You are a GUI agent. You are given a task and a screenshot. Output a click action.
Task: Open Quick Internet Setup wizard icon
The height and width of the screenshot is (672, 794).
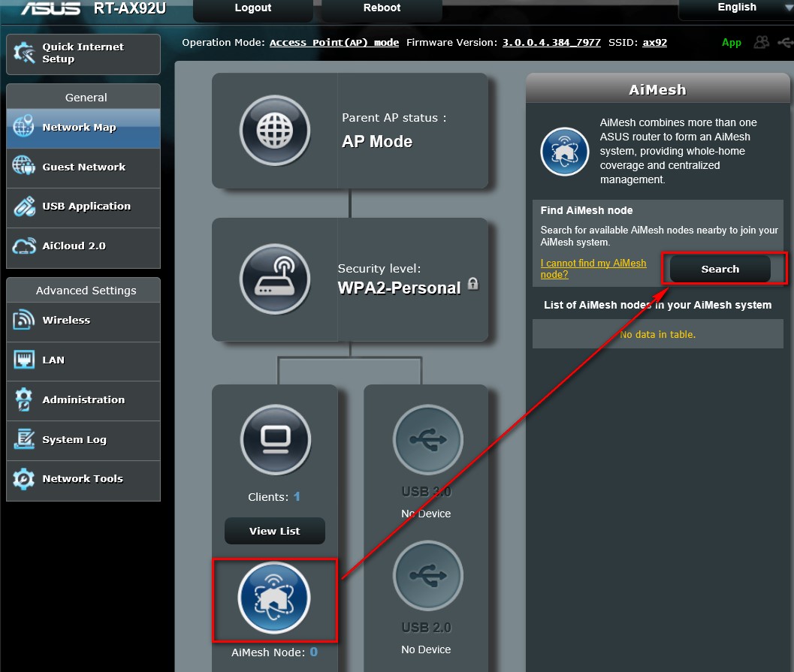tap(24, 53)
